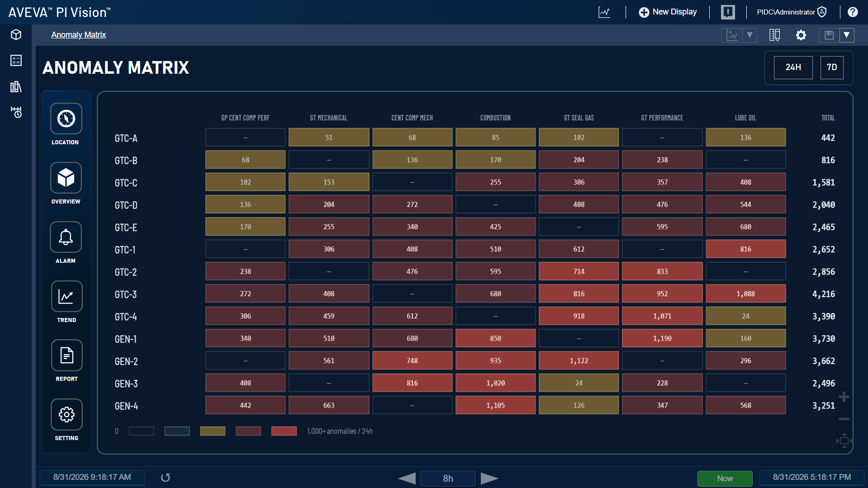
Task: Click the Anomaly Matrix breadcrumb link
Action: 78,35
